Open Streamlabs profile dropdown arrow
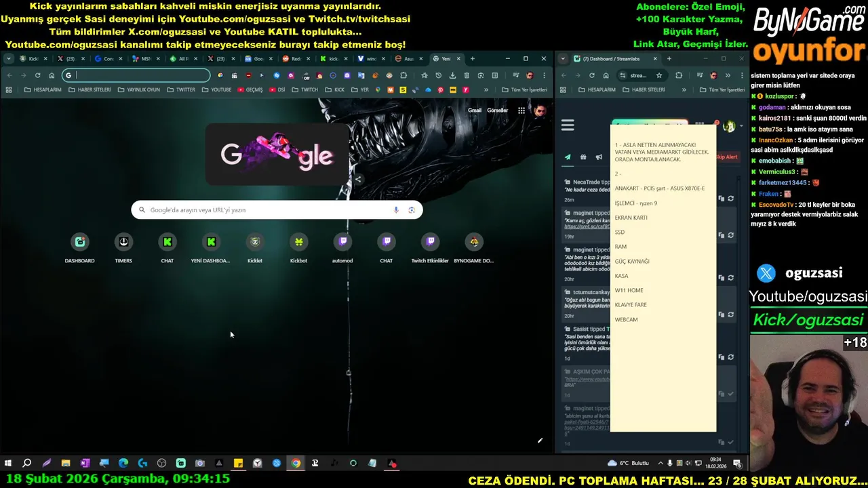The height and width of the screenshot is (488, 868). (x=741, y=126)
